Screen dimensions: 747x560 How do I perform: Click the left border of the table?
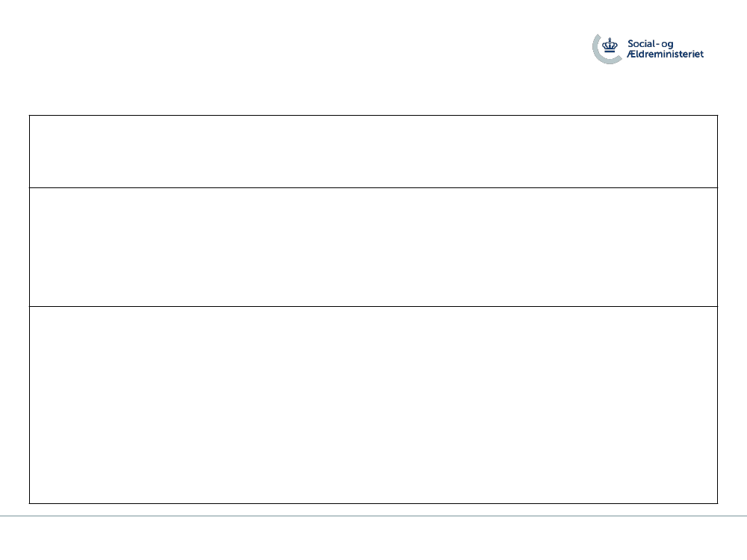(30, 310)
